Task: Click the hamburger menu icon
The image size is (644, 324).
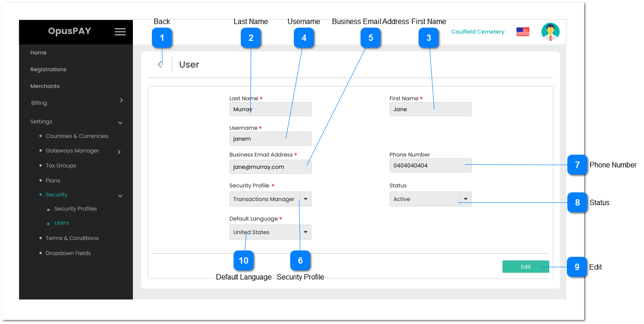Action: pos(120,32)
